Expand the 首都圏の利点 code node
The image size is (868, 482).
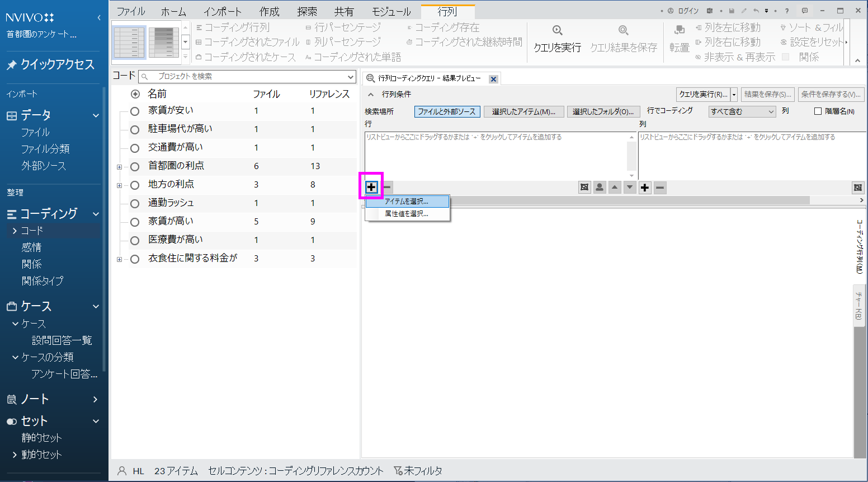[x=119, y=167]
